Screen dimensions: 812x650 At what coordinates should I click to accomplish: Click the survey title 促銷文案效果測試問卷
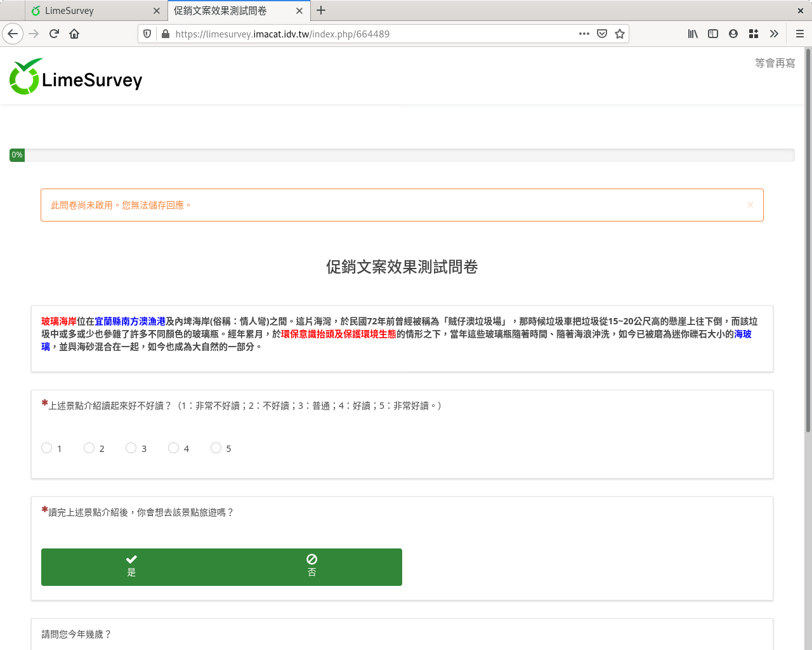402,267
